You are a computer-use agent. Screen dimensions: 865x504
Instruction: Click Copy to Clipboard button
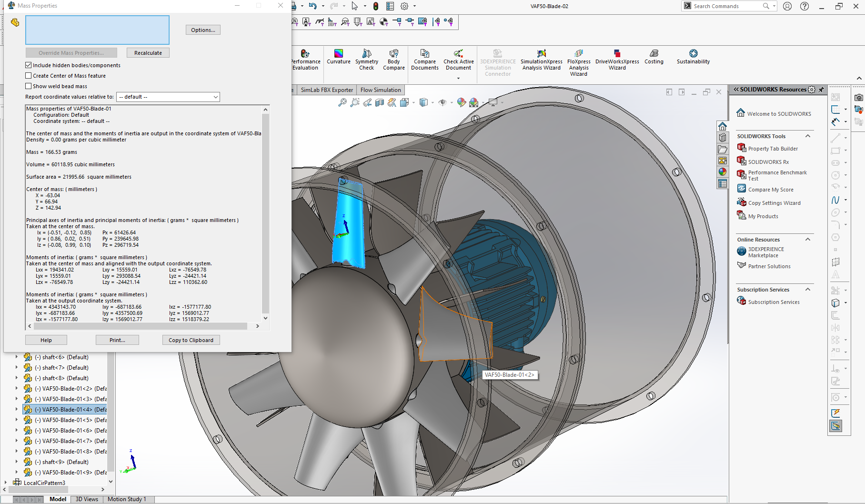click(191, 340)
